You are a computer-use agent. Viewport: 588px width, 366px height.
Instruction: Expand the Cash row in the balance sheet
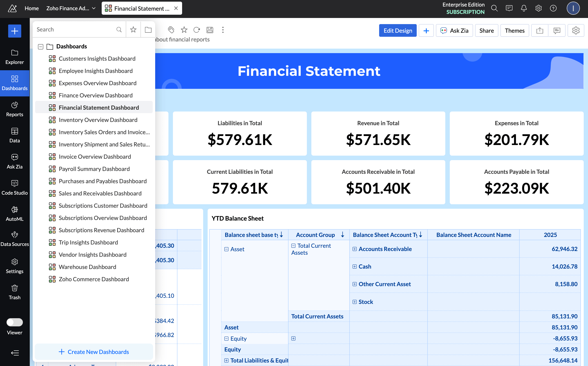(x=355, y=267)
